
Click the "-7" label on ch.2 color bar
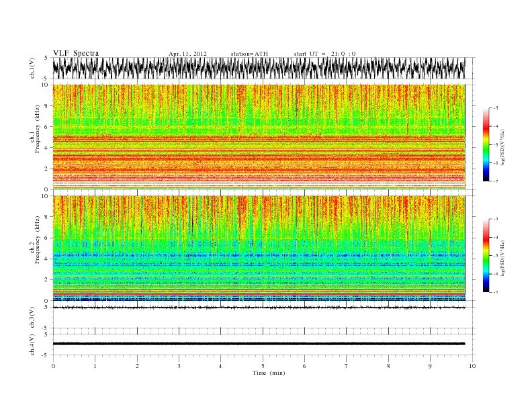point(496,292)
